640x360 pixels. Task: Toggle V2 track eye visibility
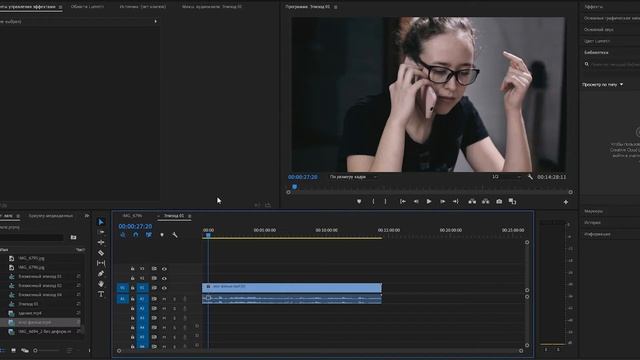(164, 278)
